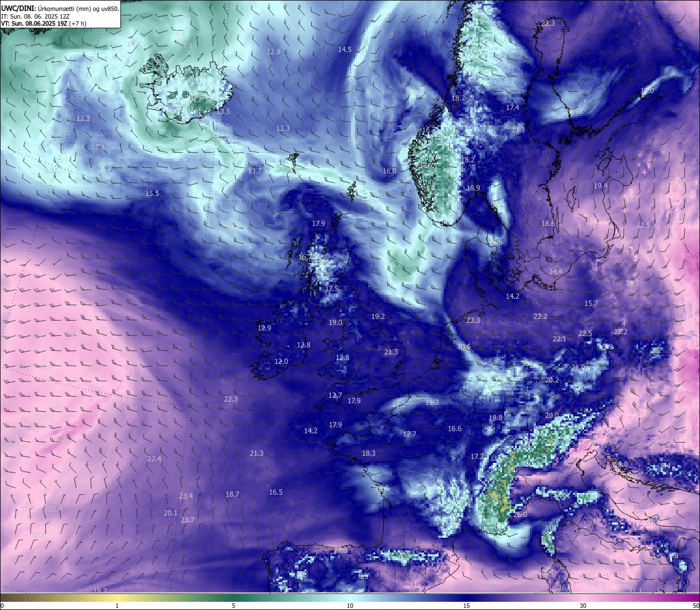Click the 16.5 map value
The width and height of the screenshot is (700, 610).
[x=276, y=492]
